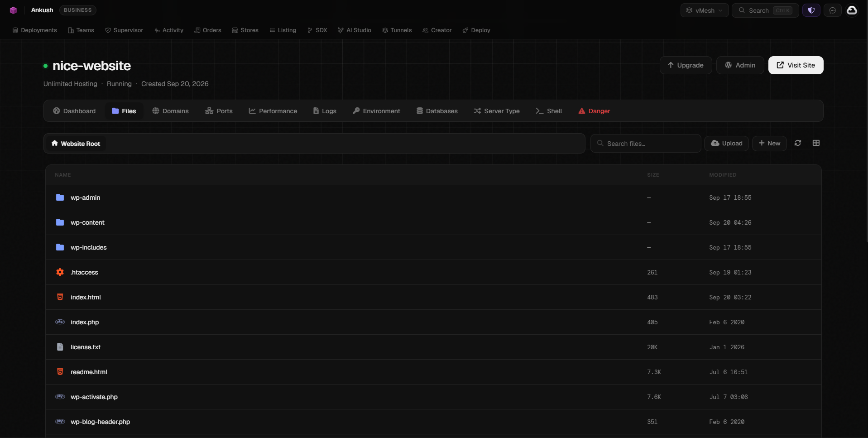Click the license.txt document icon
868x438 pixels.
click(60, 347)
